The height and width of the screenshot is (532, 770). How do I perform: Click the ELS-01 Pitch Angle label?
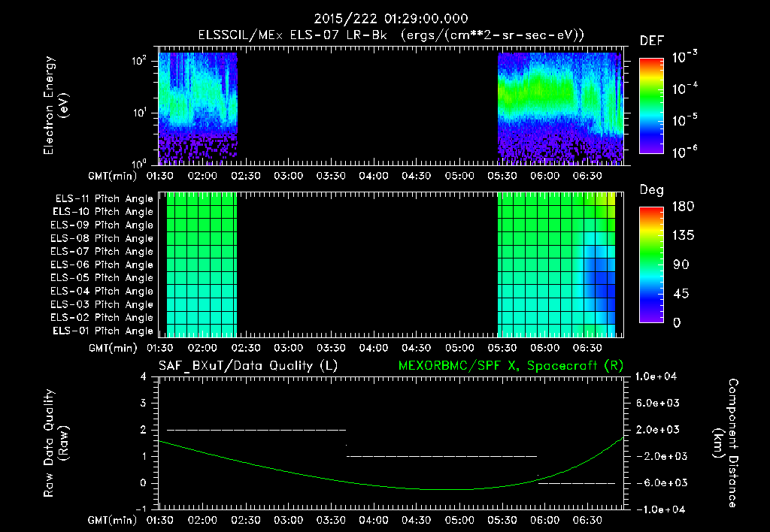click(103, 331)
